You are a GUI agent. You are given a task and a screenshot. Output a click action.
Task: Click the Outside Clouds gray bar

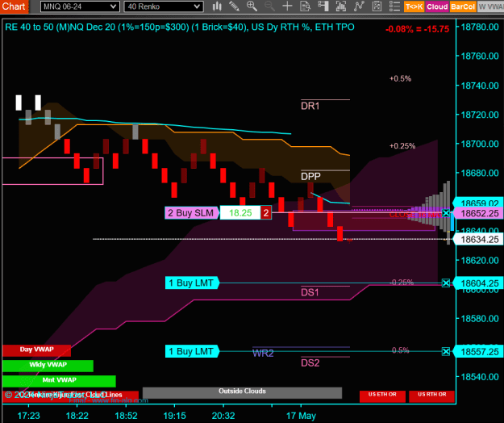click(242, 392)
